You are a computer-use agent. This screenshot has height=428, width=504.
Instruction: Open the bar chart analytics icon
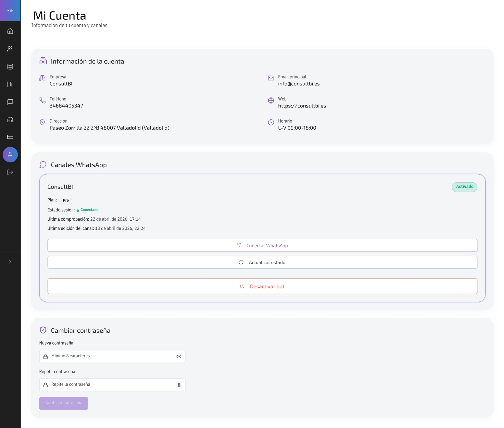(x=10, y=84)
